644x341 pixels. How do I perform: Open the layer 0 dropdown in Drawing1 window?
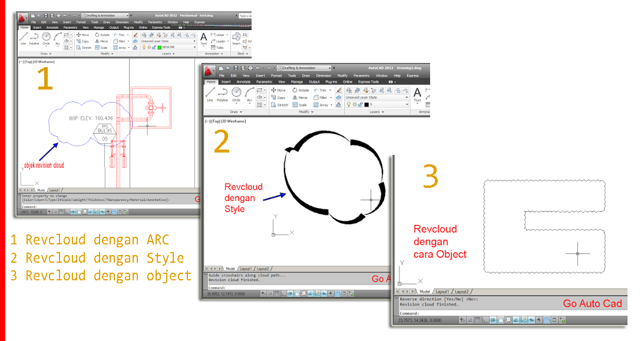377,105
